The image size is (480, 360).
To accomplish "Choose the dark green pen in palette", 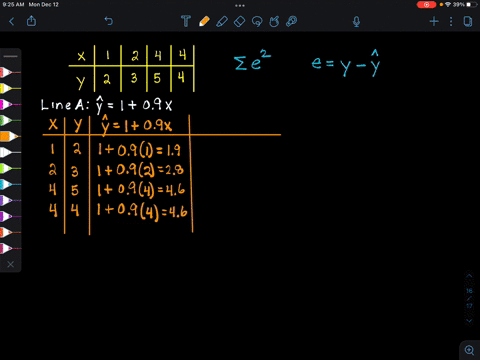I will pyautogui.click(x=10, y=120).
